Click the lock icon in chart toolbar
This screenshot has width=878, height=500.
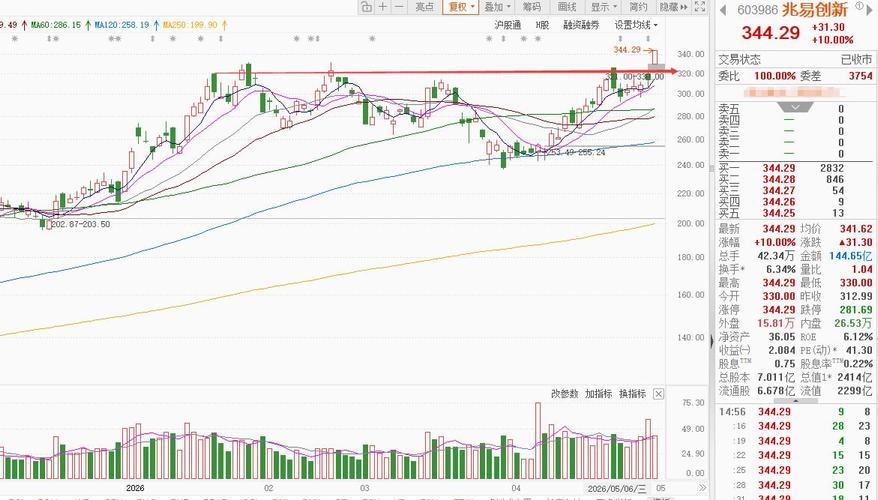[366, 7]
